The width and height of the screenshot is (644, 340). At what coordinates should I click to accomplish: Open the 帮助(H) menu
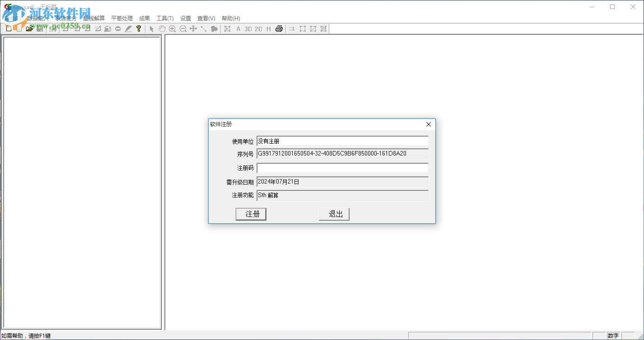tap(231, 19)
